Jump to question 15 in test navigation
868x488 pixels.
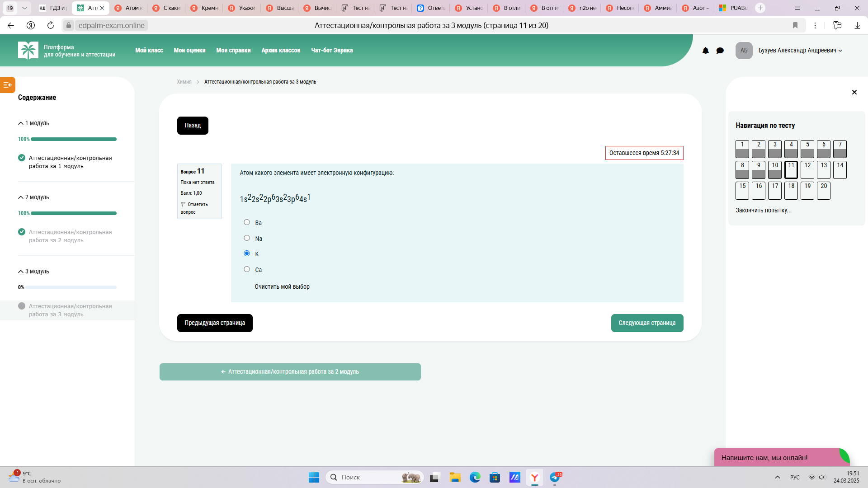(742, 191)
